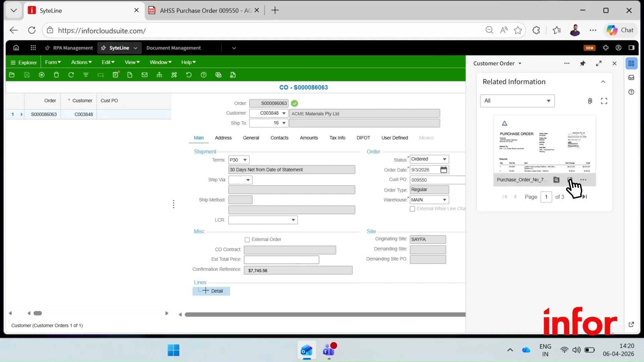Click the blank document icon in toolbar
The image size is (644, 362).
click(130, 75)
